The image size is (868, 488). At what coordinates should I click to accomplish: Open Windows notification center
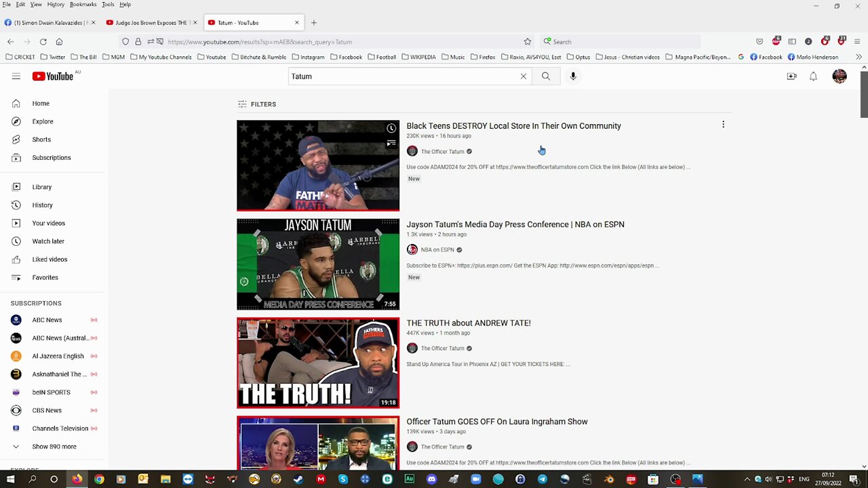(x=856, y=479)
